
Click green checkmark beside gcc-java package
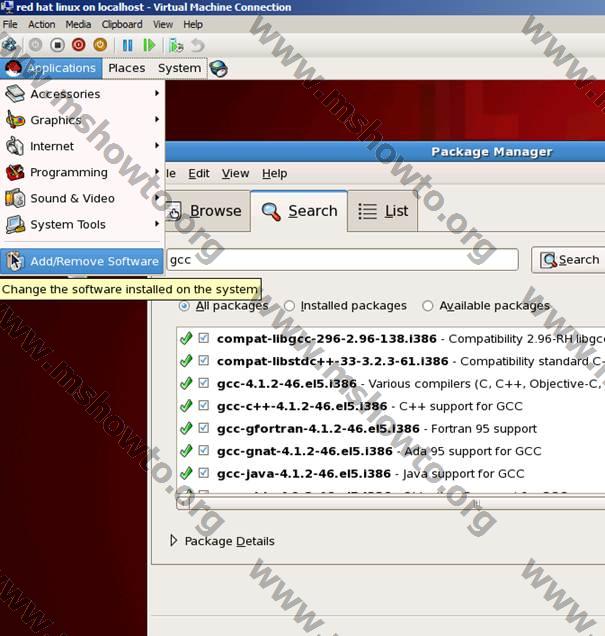(x=186, y=473)
